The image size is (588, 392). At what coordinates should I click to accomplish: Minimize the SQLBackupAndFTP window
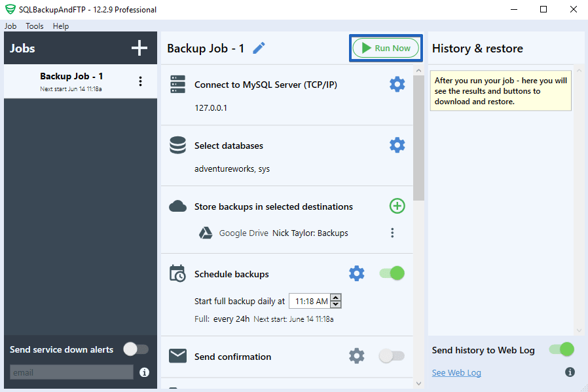point(514,9)
